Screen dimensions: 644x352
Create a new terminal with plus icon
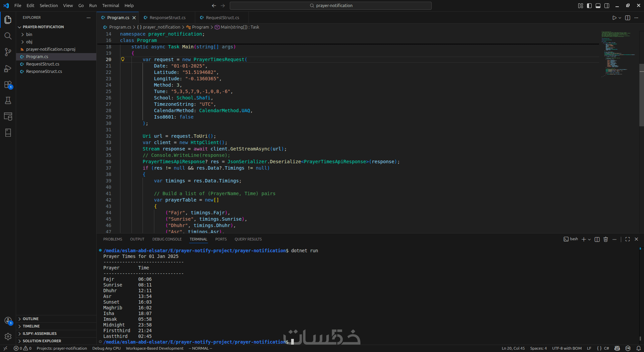click(x=584, y=239)
